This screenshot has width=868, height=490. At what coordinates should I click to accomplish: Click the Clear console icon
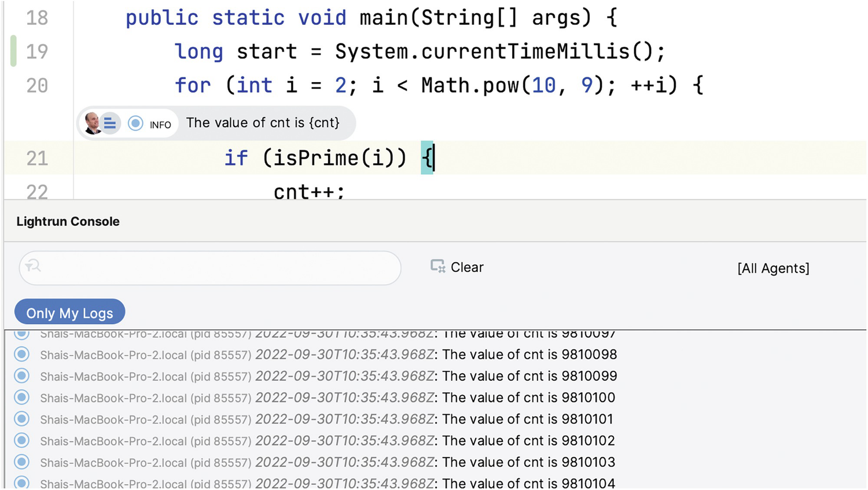[x=437, y=266]
